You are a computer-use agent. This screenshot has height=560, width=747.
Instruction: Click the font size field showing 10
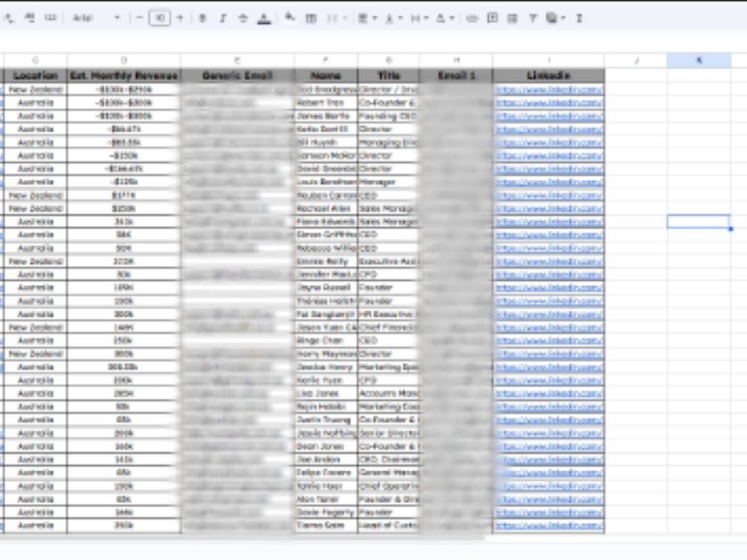[160, 18]
